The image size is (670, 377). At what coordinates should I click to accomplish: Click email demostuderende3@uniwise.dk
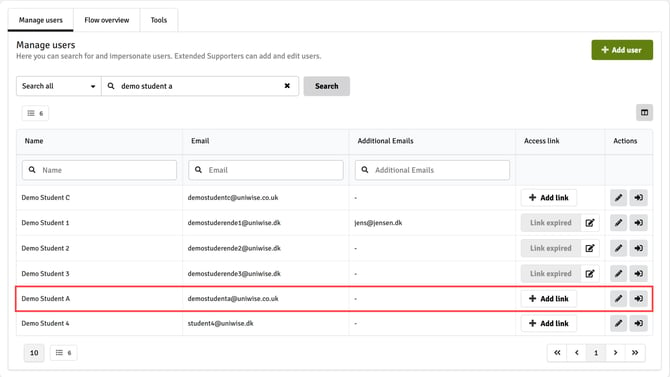[x=234, y=274]
